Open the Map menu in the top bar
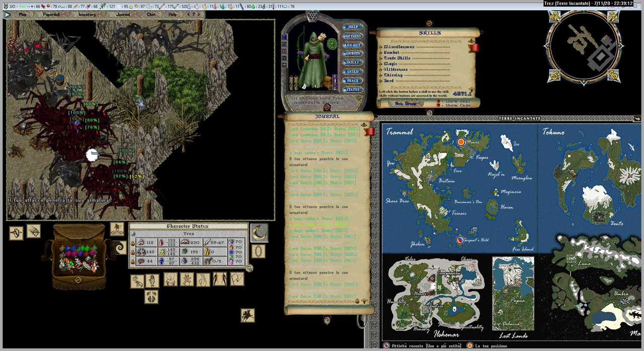This screenshot has height=351, width=644. 23,15
